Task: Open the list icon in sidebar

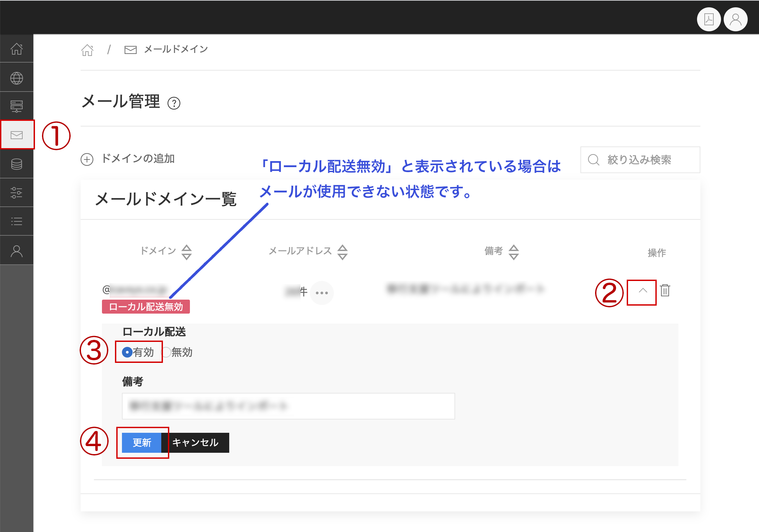Action: [x=17, y=221]
